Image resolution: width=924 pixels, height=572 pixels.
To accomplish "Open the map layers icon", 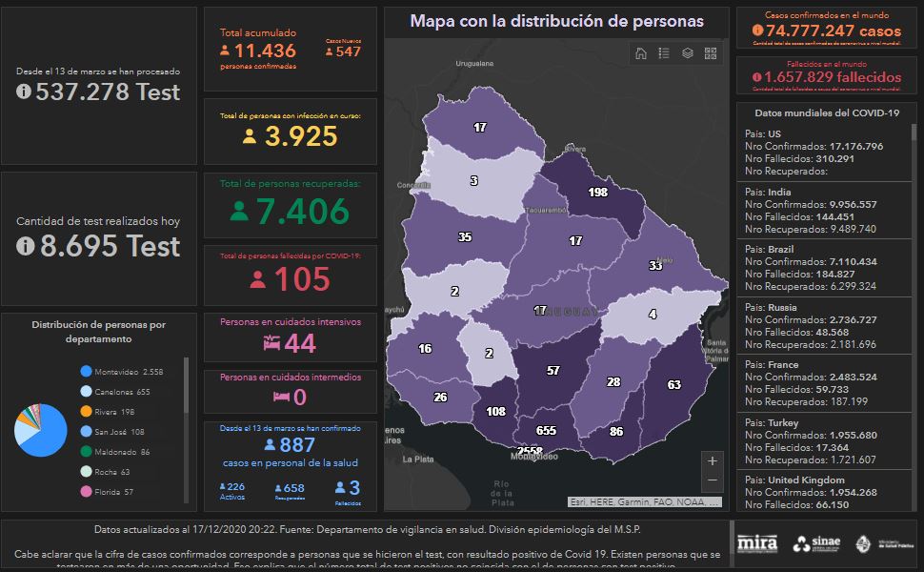I will [x=687, y=53].
